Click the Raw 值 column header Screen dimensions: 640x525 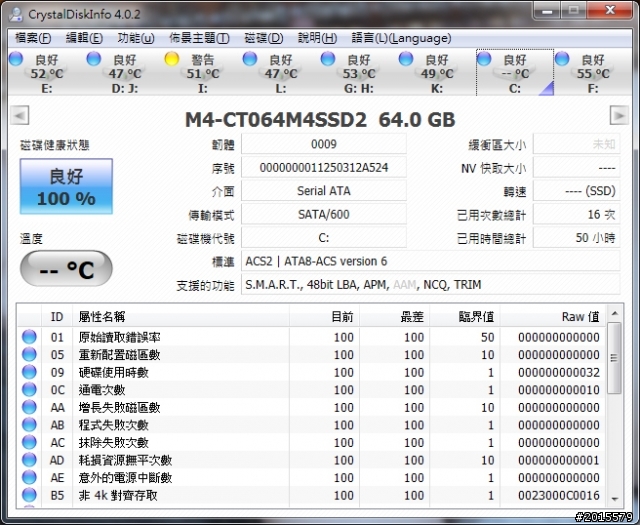(553, 316)
